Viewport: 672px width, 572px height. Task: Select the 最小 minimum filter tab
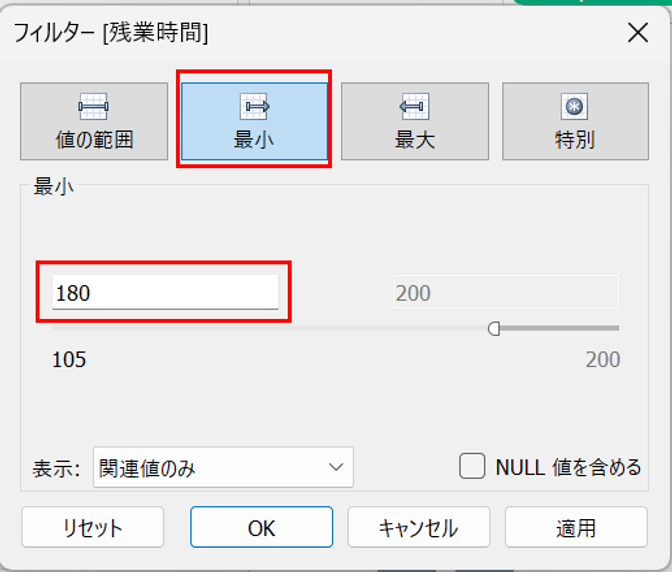point(255,121)
